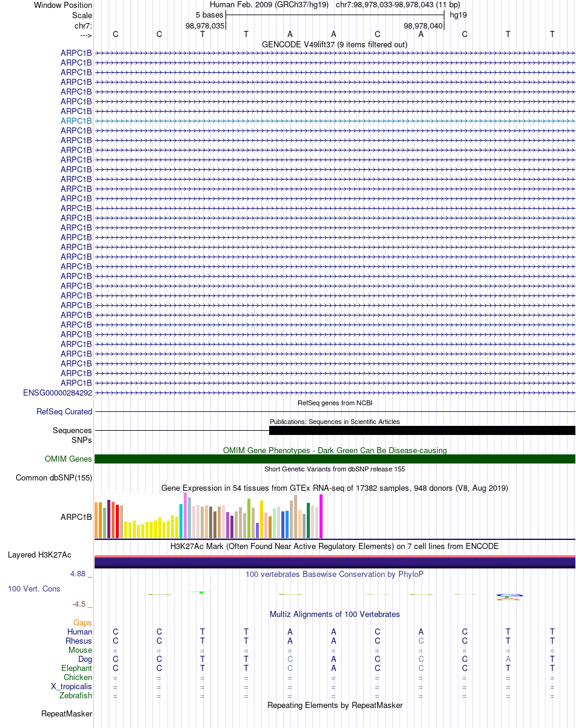The image size is (576, 728).
Task: Click the 100 Vert. Cons label
Action: (x=34, y=588)
